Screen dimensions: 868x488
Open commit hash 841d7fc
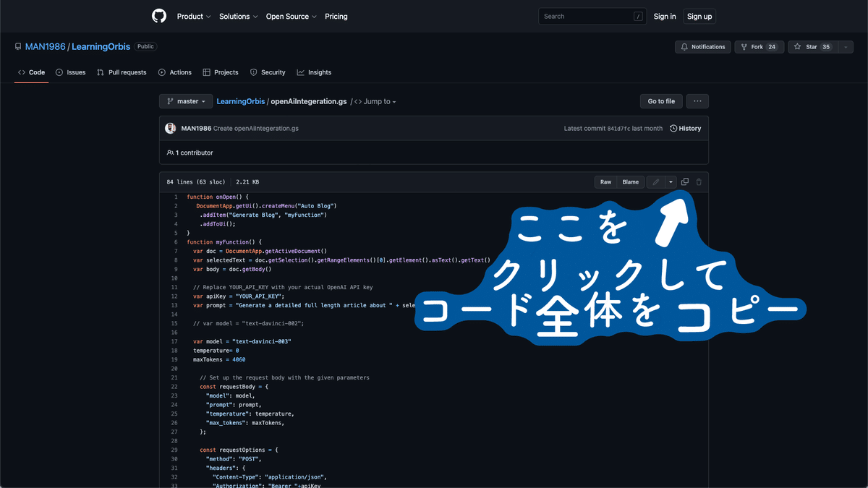618,128
